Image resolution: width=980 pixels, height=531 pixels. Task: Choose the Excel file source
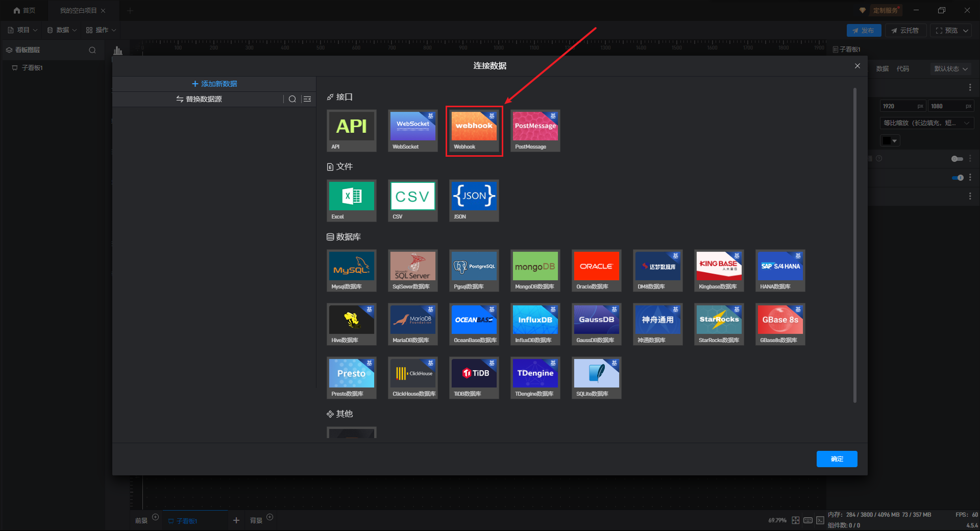[352, 201]
